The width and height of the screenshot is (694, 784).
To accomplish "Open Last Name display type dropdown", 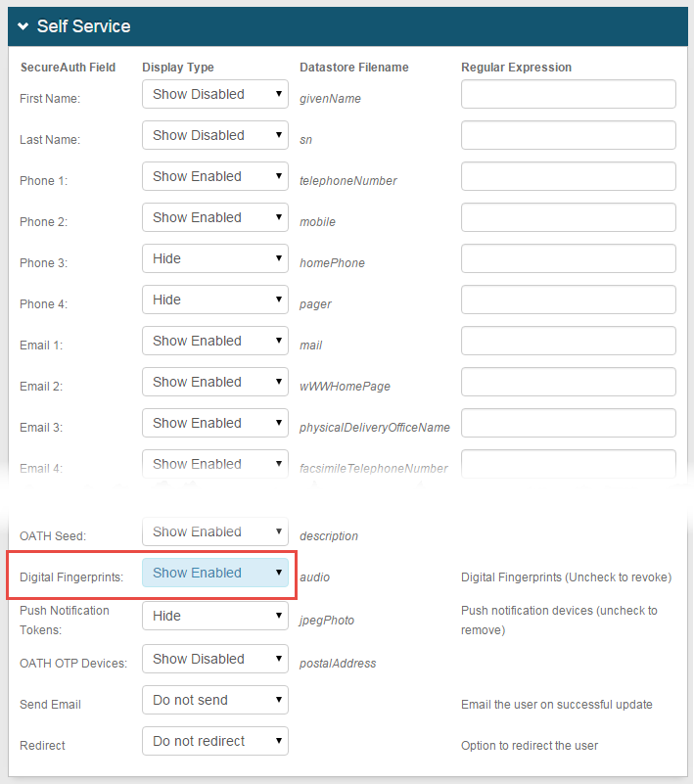I will click(x=215, y=136).
